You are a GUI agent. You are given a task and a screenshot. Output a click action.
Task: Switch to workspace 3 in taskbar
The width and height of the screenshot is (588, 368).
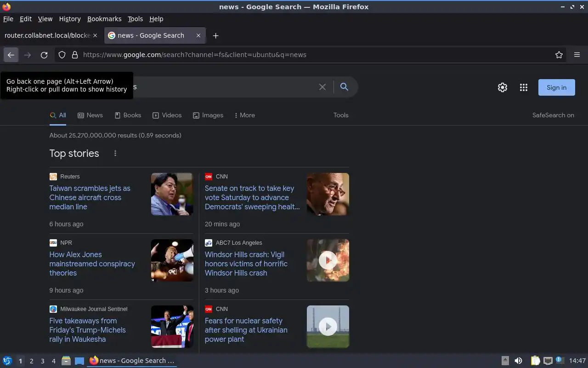tap(42, 361)
